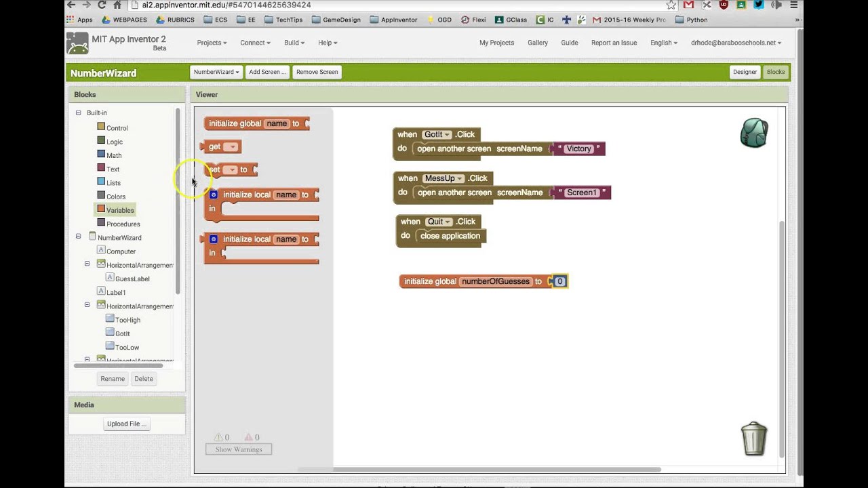Click the Remove Screen button

[x=317, y=72]
